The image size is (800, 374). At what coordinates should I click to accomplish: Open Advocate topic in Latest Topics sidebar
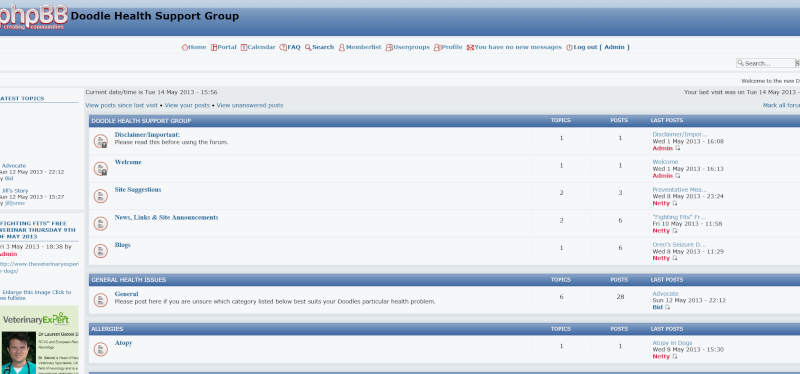tap(14, 166)
